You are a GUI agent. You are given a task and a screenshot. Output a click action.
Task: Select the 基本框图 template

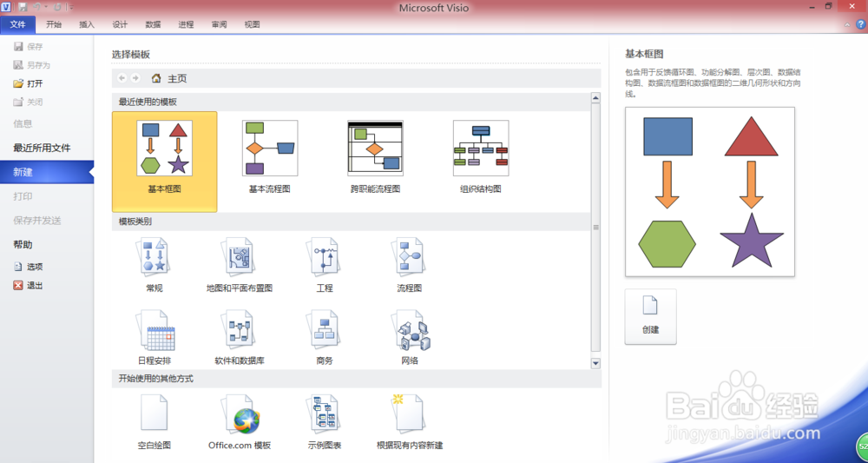164,162
